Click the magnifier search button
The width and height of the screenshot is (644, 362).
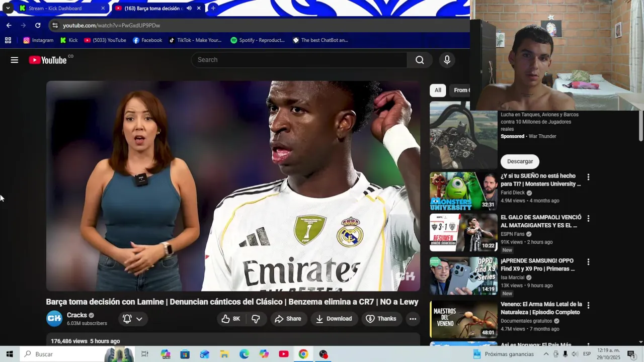click(420, 60)
